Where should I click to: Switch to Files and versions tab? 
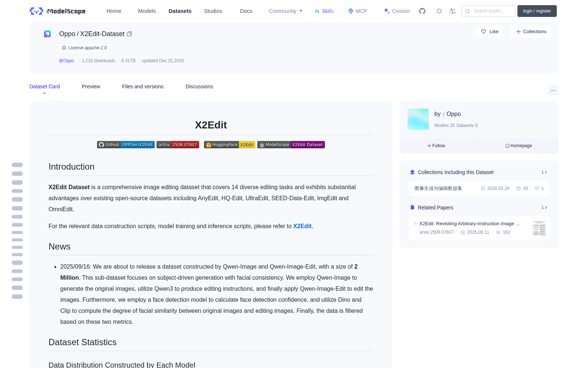143,86
